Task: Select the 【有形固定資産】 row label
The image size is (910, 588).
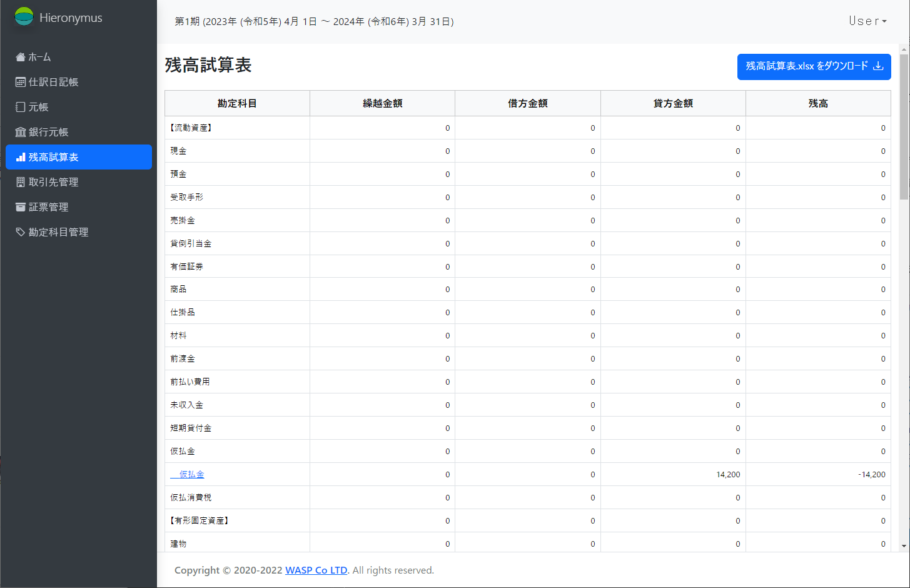Action: pos(200,520)
